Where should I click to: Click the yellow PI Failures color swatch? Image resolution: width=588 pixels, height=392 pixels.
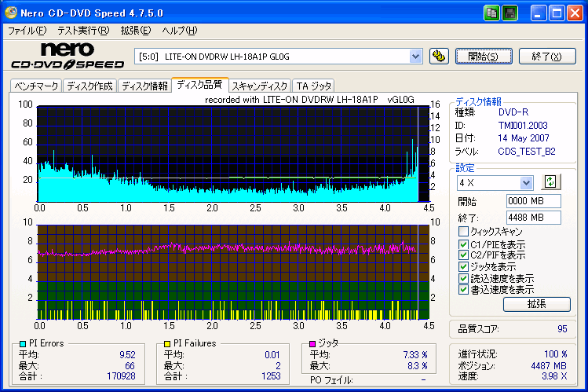coord(167,343)
